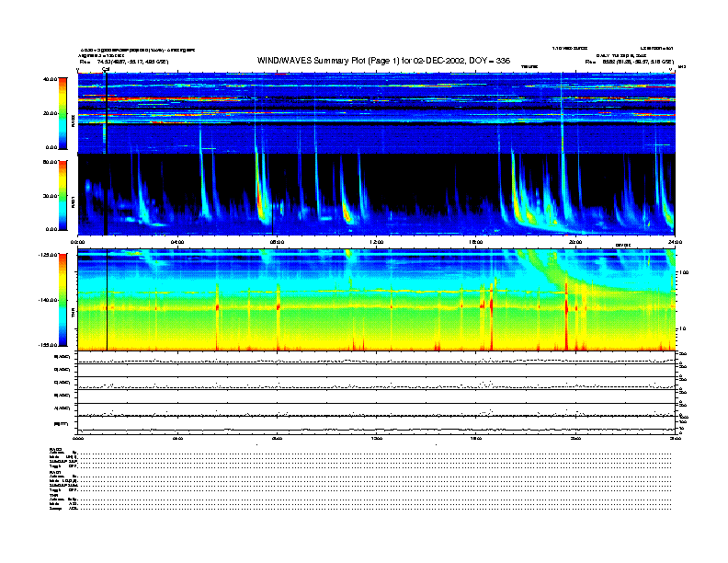Click the tall red TNR spike near 19:40
Image resolution: width=728 pixels, height=563 pixels.
(x=566, y=316)
